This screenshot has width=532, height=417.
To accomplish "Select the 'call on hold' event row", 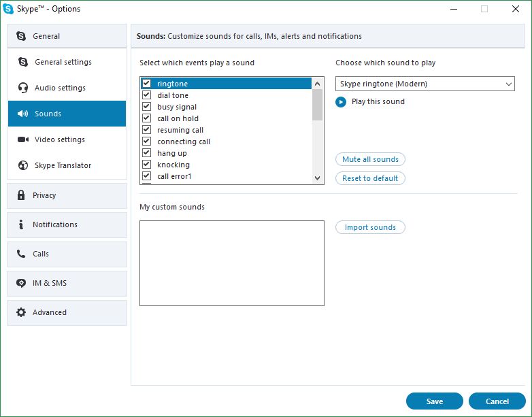I will coord(227,118).
